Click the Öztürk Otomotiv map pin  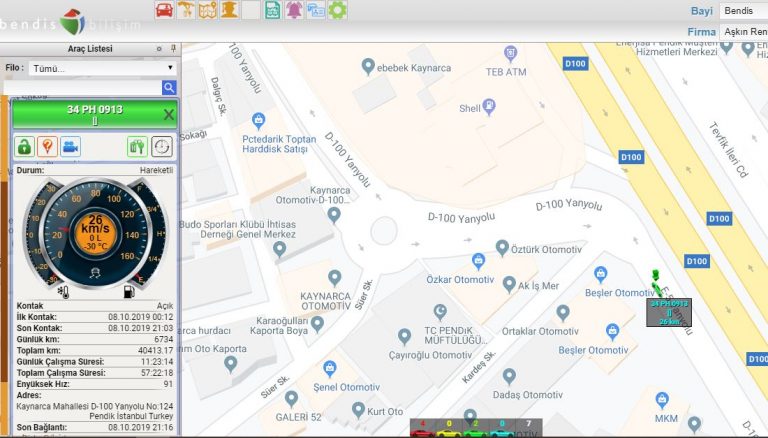point(502,247)
